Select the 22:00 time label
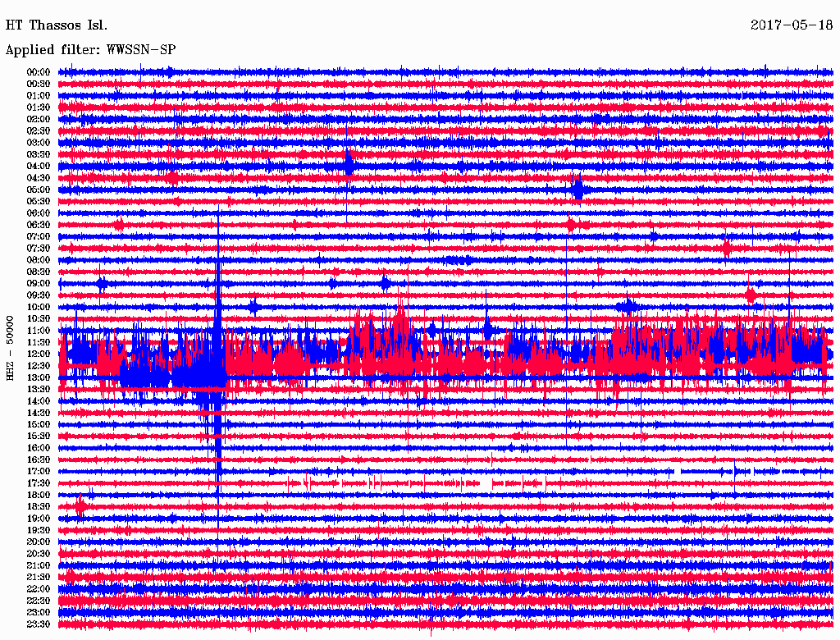Image resolution: width=840 pixels, height=640 pixels. 39,589
